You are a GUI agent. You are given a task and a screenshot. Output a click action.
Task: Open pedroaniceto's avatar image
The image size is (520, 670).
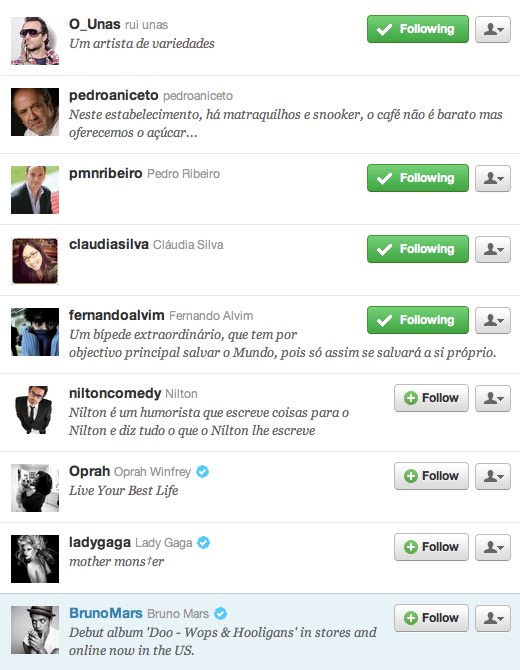pos(35,112)
